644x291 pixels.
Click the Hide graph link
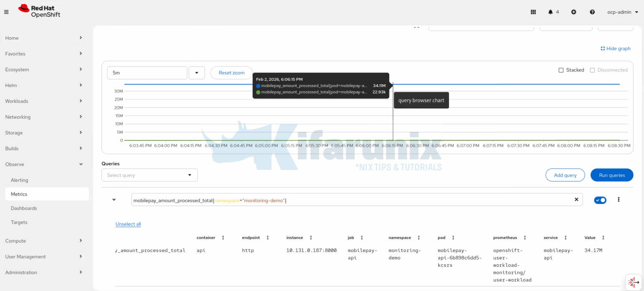615,49
